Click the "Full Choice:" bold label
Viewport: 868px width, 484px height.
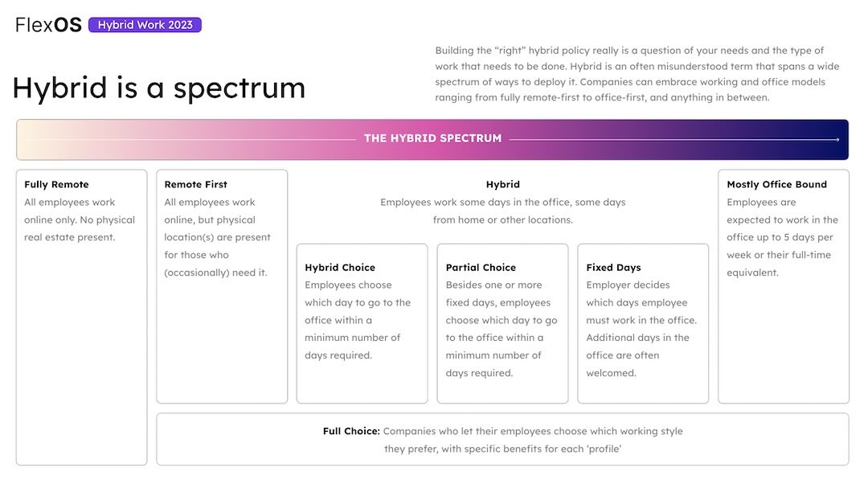tap(351, 432)
